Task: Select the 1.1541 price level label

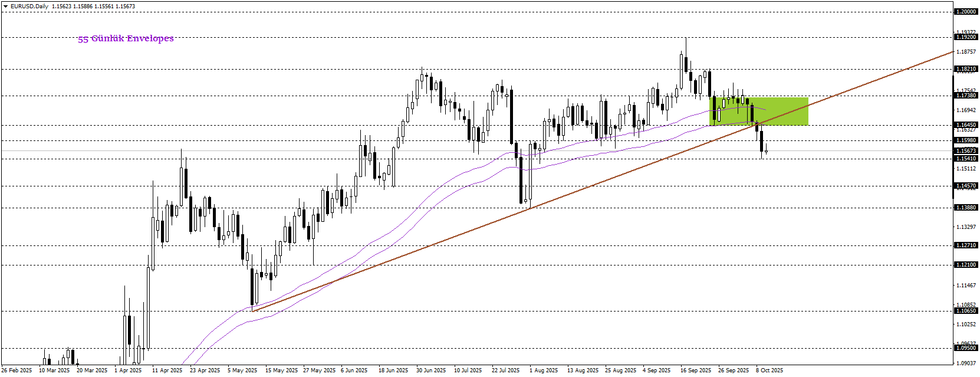Action: coord(966,159)
